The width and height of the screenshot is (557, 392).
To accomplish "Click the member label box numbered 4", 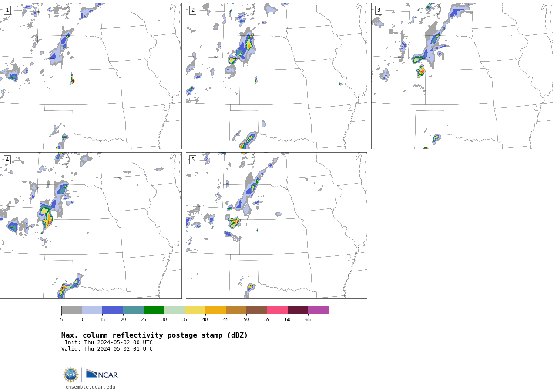I will click(x=7, y=160).
